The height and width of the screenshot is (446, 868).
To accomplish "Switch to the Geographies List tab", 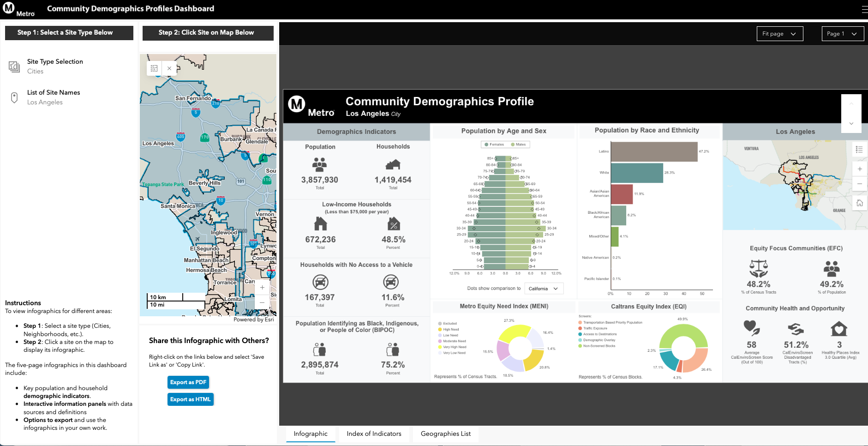I will click(x=446, y=434).
